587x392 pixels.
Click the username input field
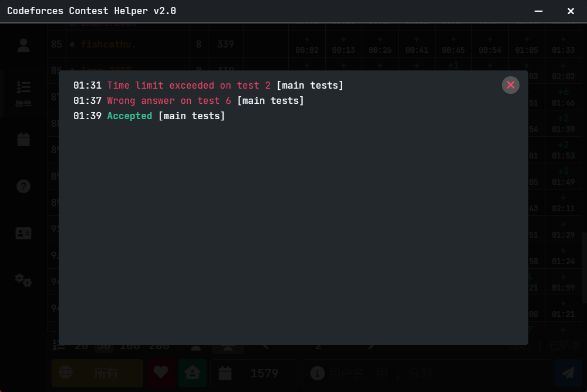(x=427, y=373)
